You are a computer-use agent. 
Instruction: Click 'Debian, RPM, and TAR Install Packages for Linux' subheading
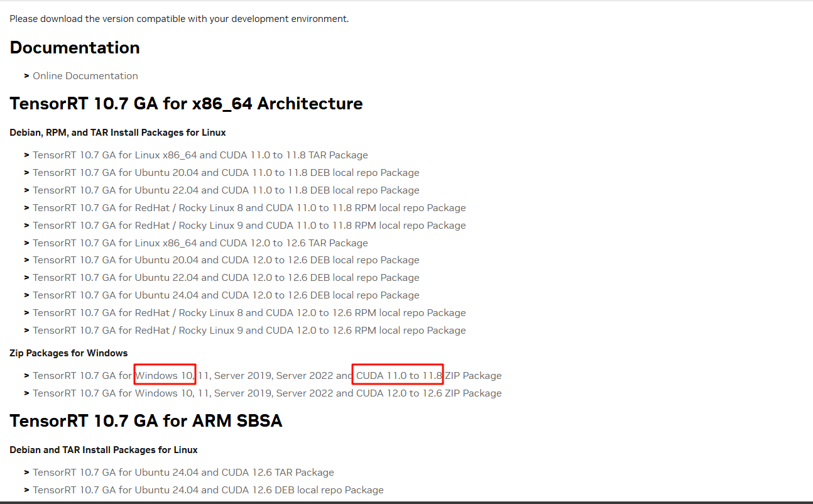tap(118, 133)
